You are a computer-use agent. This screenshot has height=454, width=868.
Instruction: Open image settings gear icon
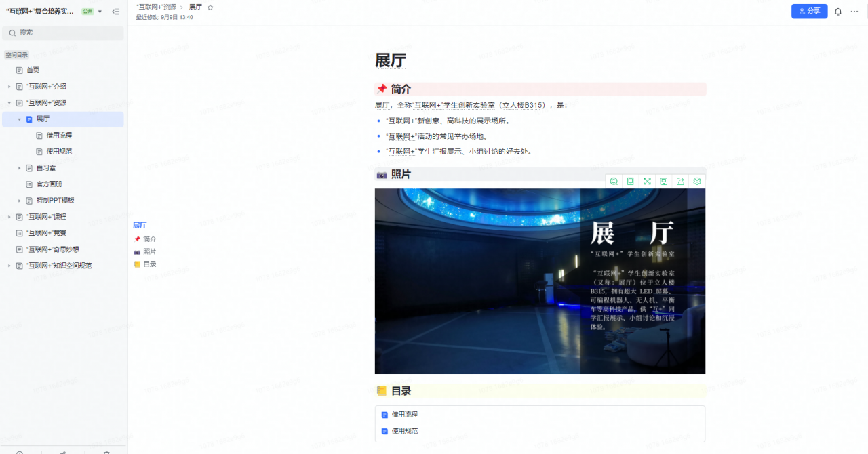click(x=696, y=181)
